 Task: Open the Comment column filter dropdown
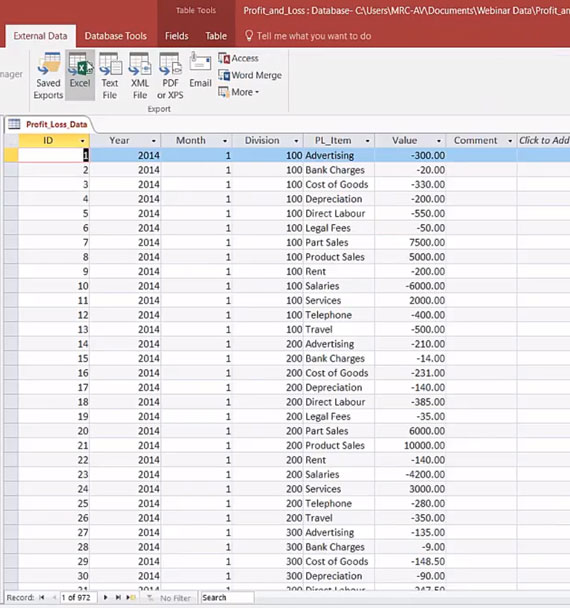[x=510, y=141]
